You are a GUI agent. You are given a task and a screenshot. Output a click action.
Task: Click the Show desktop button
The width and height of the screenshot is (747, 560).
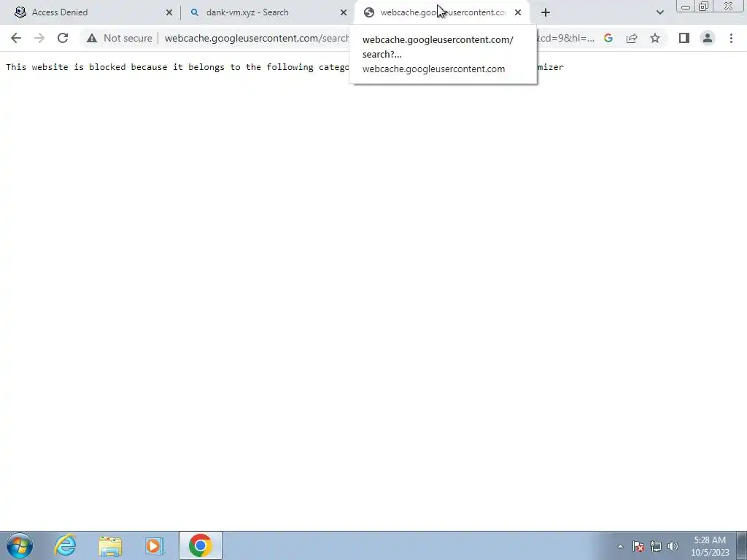coord(742,545)
